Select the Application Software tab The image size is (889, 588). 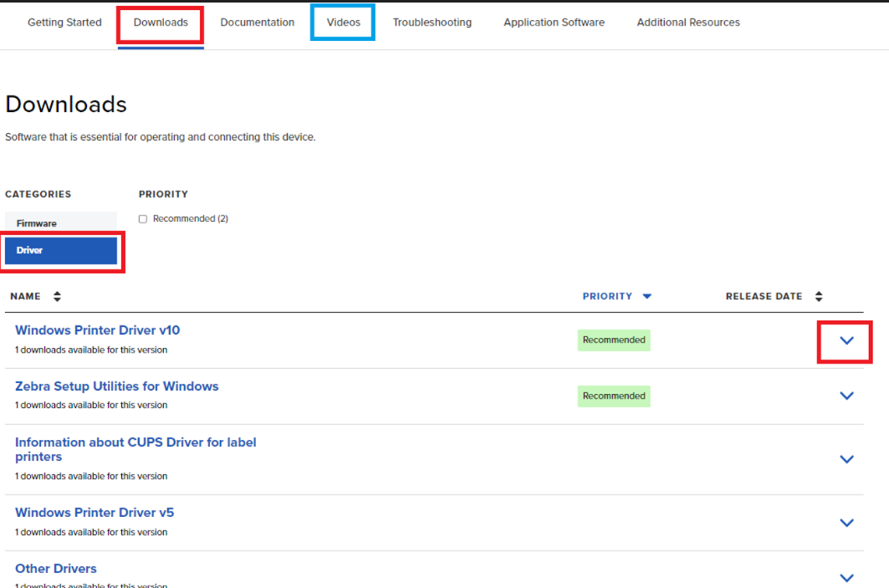tap(554, 22)
